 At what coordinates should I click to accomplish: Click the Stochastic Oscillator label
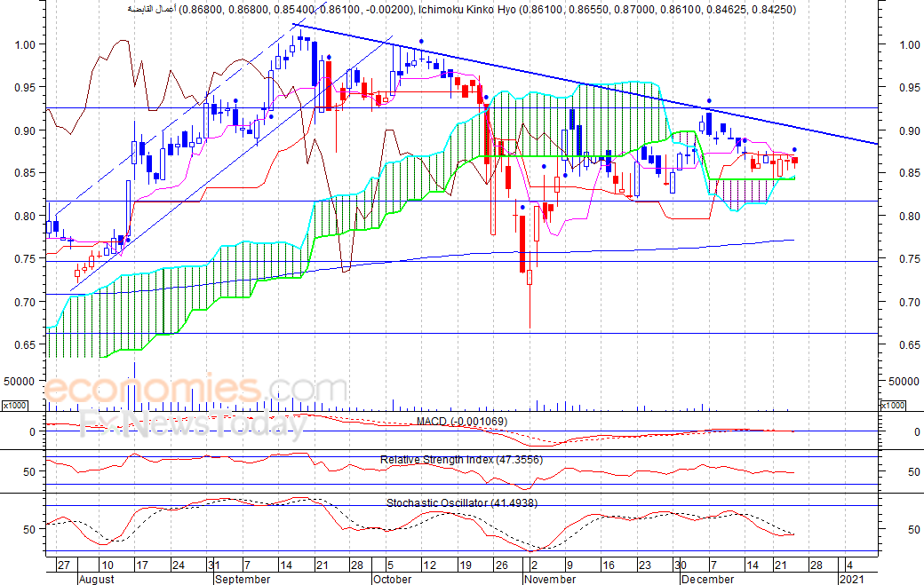click(462, 503)
